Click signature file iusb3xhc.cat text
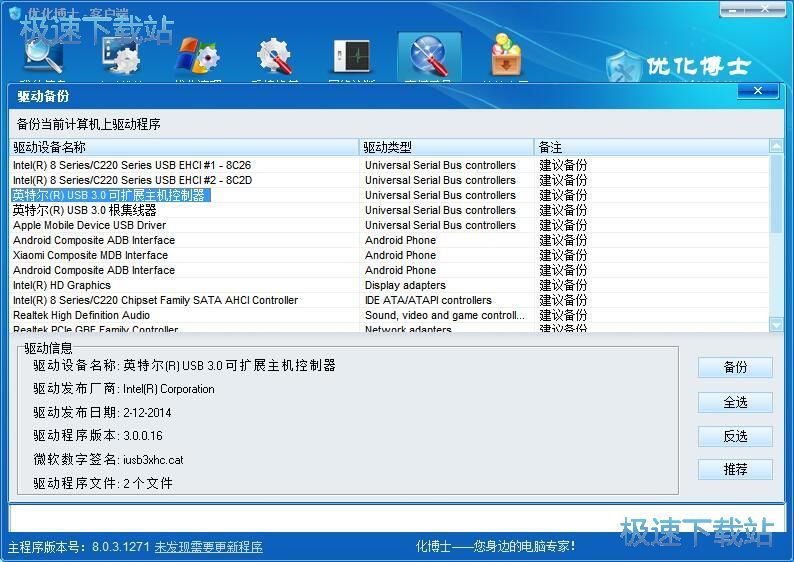Image resolution: width=794 pixels, height=562 pixels. pyautogui.click(x=153, y=460)
